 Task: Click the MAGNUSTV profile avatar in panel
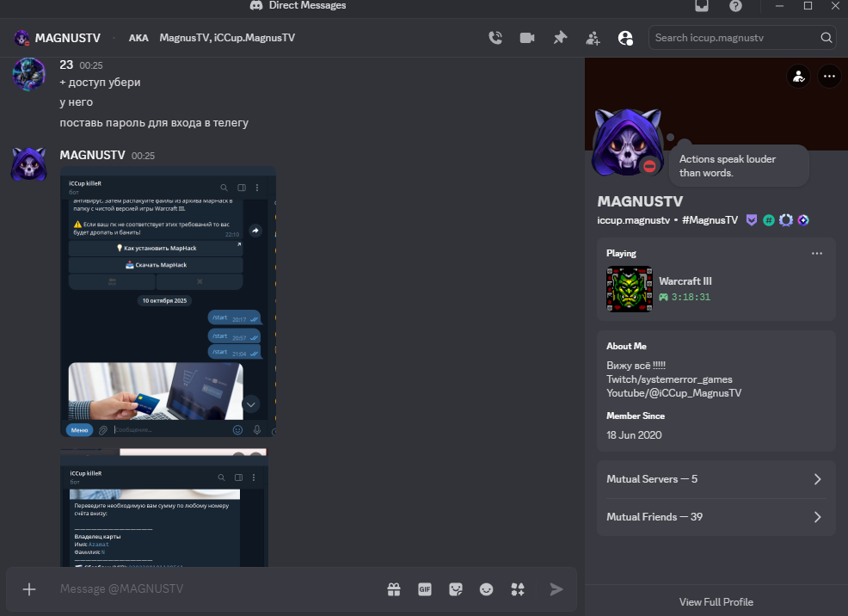(x=628, y=142)
